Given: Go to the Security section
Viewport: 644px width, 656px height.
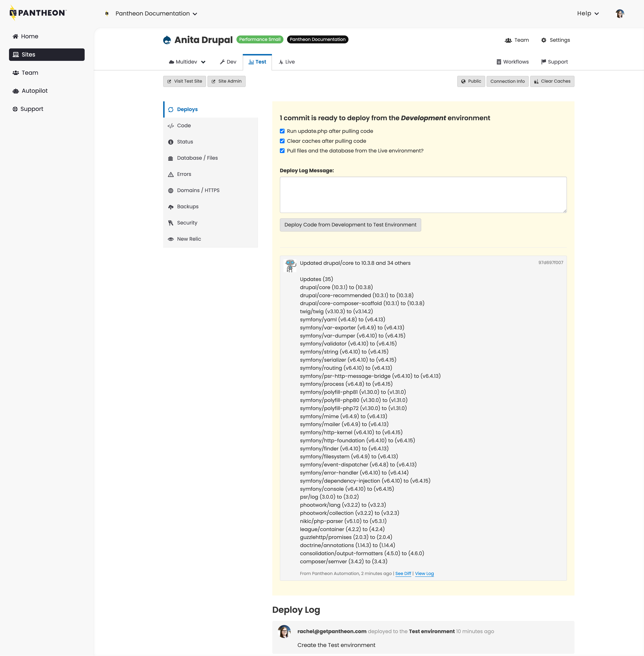Looking at the screenshot, I should pyautogui.click(x=187, y=223).
